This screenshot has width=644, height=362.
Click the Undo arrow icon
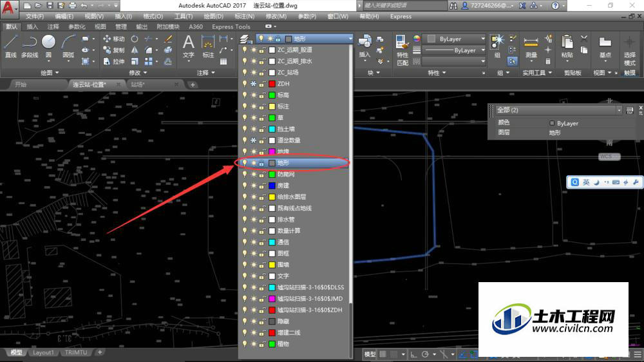84,6
